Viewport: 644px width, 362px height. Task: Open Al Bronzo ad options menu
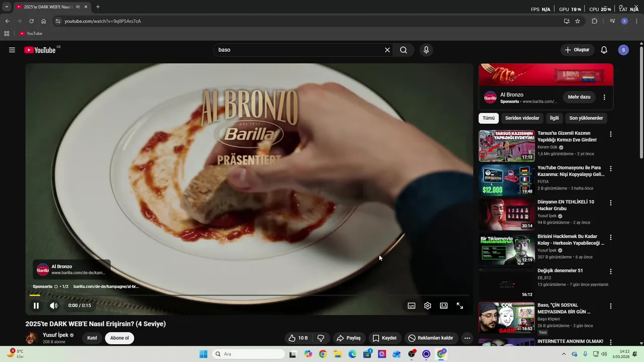(604, 97)
